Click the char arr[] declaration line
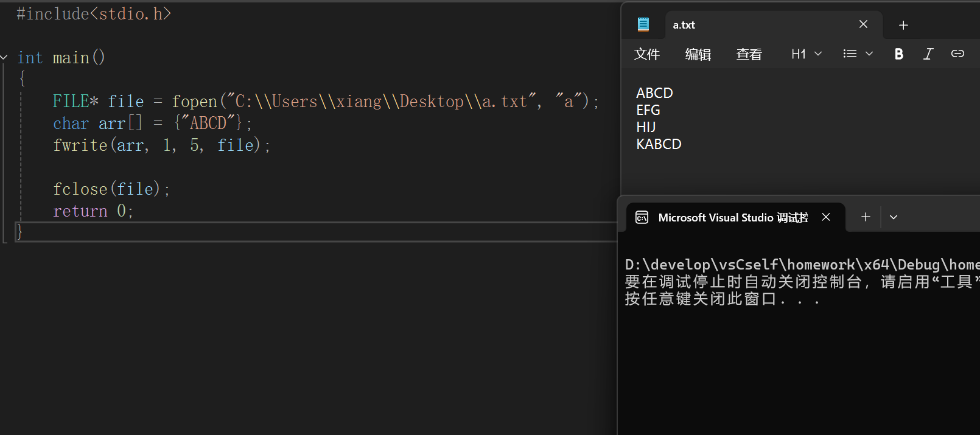This screenshot has height=435, width=980. point(152,124)
